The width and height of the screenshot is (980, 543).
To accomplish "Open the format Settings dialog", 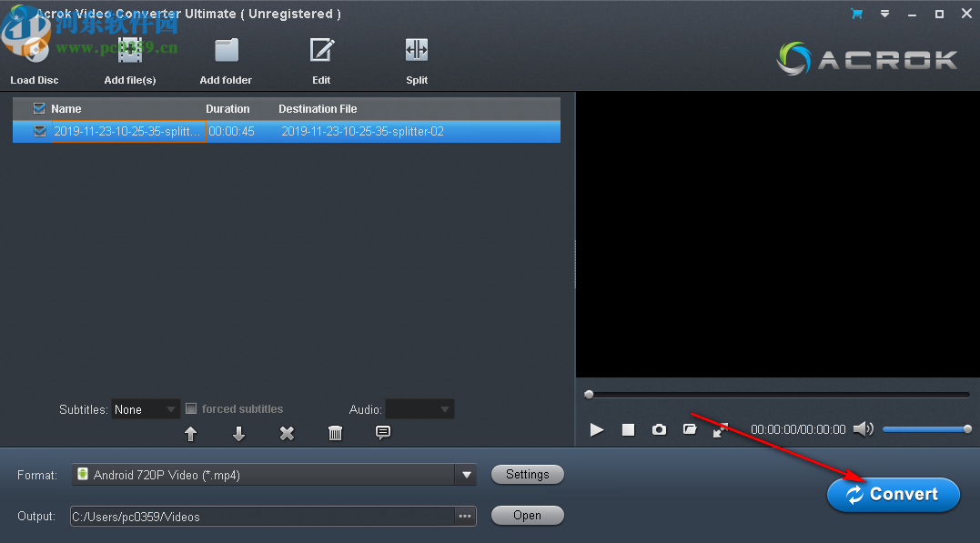I will (528, 474).
